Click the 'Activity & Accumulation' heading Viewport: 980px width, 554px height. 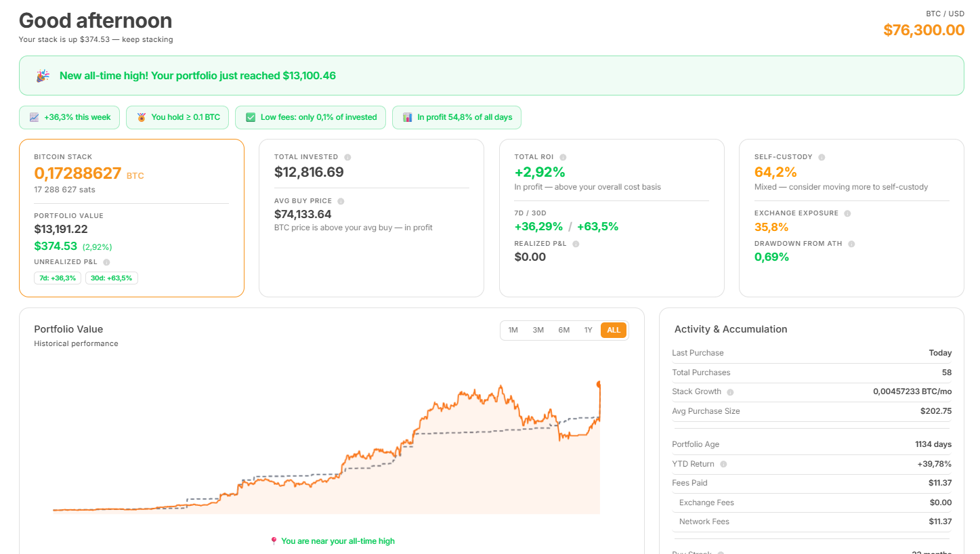731,329
